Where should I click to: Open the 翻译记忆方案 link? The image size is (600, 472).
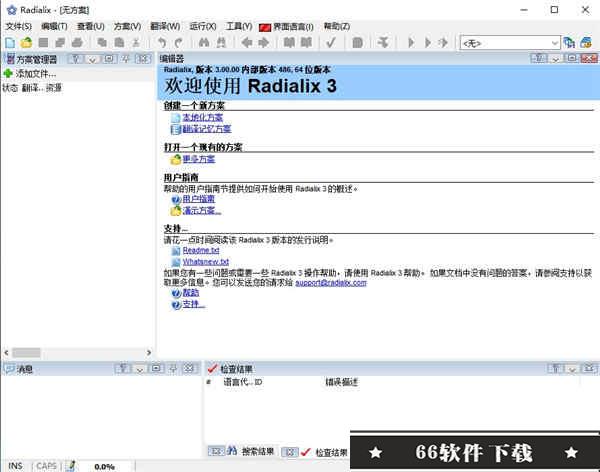tap(207, 129)
